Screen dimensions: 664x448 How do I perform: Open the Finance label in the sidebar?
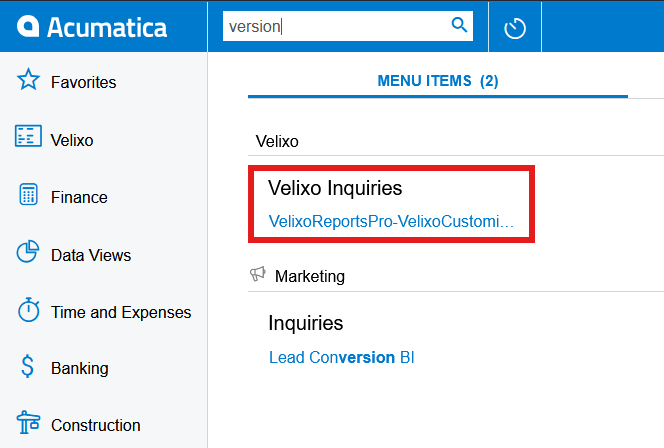click(x=79, y=197)
